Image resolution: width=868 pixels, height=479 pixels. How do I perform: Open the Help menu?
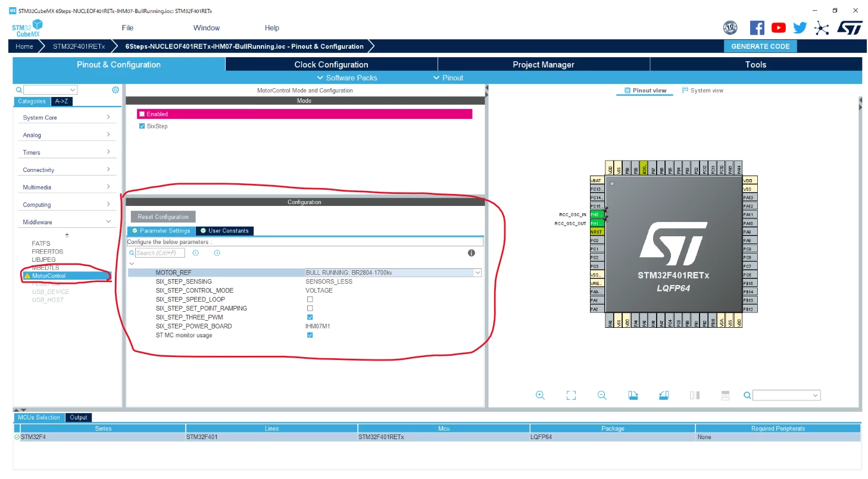(271, 28)
